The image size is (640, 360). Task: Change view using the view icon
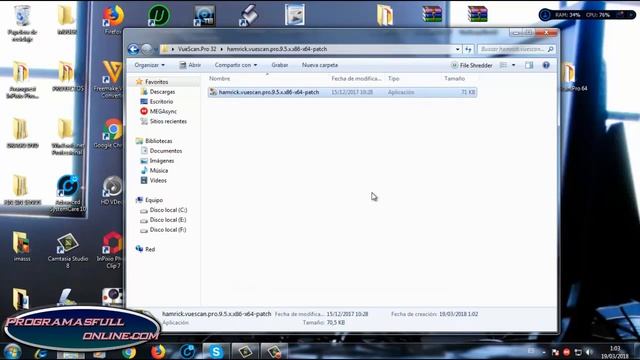point(503,65)
